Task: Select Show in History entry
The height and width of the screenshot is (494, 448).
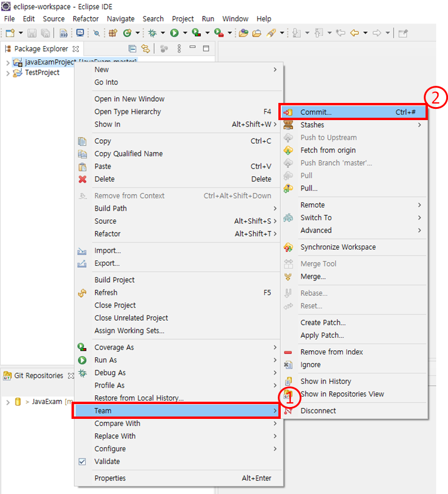Action: coord(354,382)
